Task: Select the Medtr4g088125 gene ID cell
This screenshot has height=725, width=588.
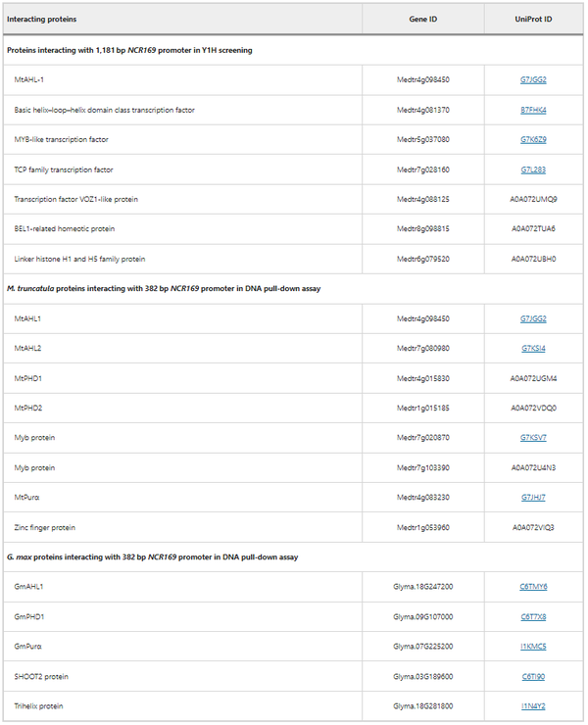Action: [422, 199]
